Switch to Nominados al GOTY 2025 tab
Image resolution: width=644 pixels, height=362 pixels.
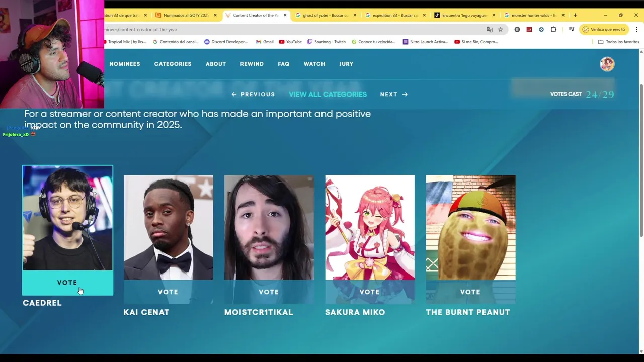tap(186, 15)
